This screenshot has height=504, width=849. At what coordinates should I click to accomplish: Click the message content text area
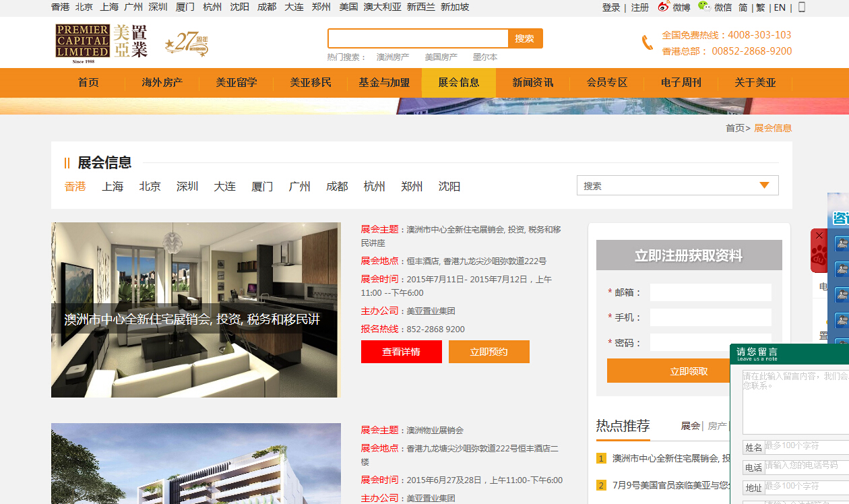pos(796,402)
